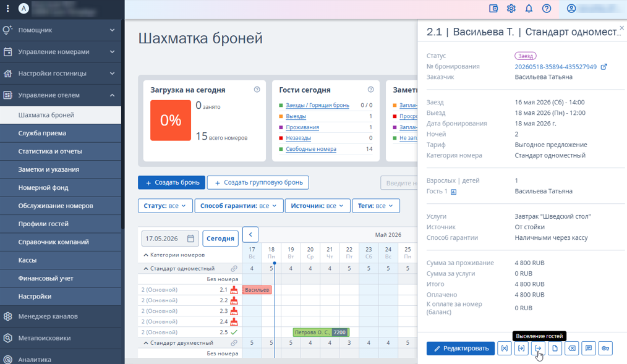This screenshot has height=364, width=627.
Task: Open Способ гарантии: все filter dropdown
Action: [x=239, y=206]
